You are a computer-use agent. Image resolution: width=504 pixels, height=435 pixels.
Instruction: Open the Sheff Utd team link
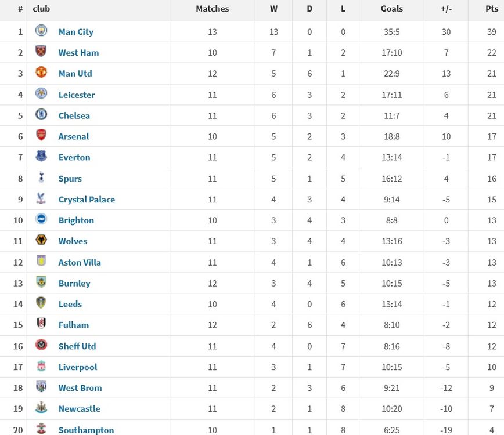pyautogui.click(x=77, y=346)
